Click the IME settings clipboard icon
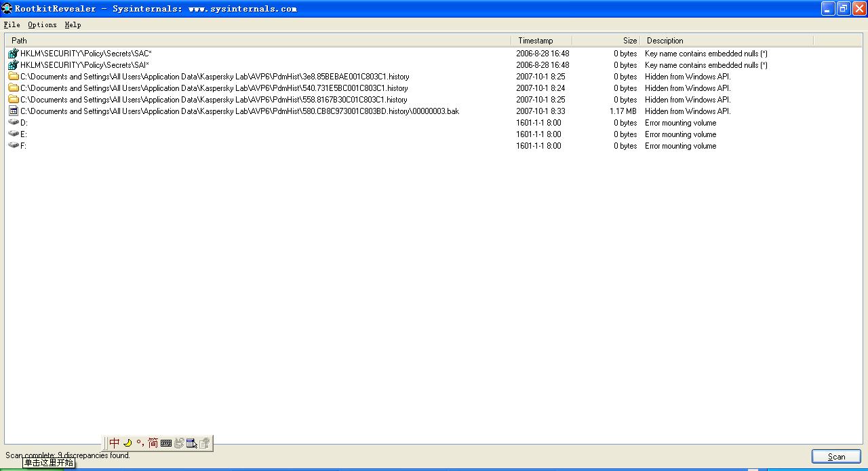Viewport: 868px width, 471px height. pyautogui.click(x=204, y=443)
